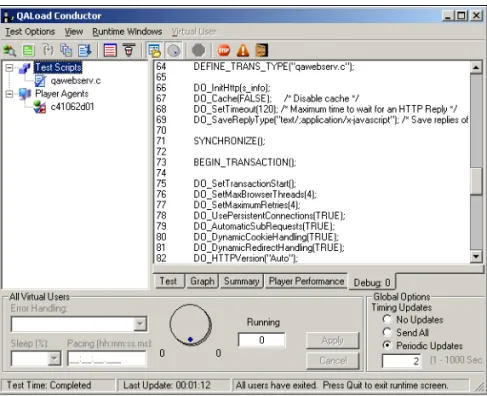Select the No Updates radio button
This screenshot has width=487, height=396.
(x=387, y=319)
